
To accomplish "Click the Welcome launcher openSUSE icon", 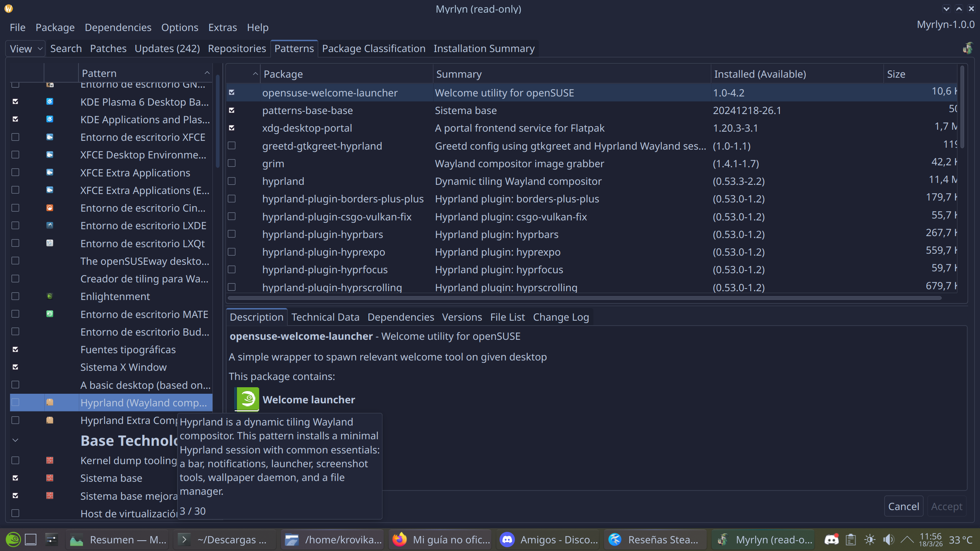I will click(x=248, y=399).
